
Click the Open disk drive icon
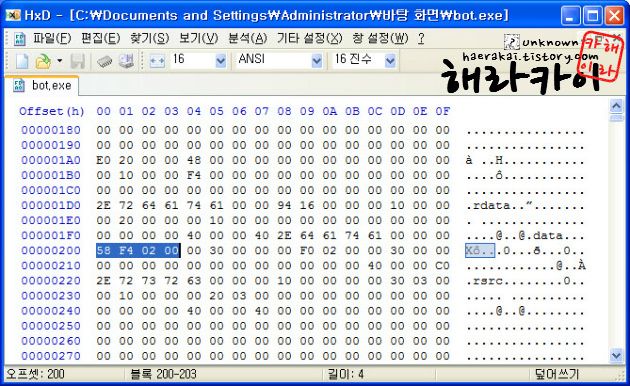pyautogui.click(x=126, y=61)
